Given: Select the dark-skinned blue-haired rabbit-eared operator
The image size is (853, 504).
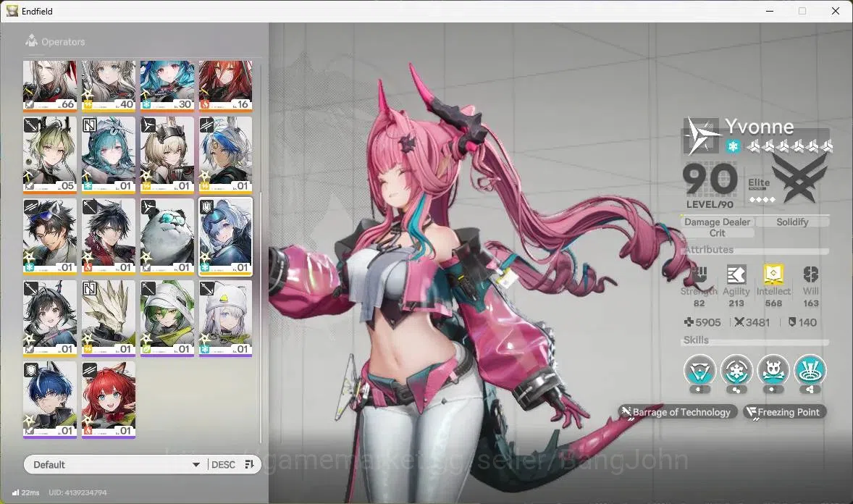Looking at the screenshot, I should coord(225,154).
